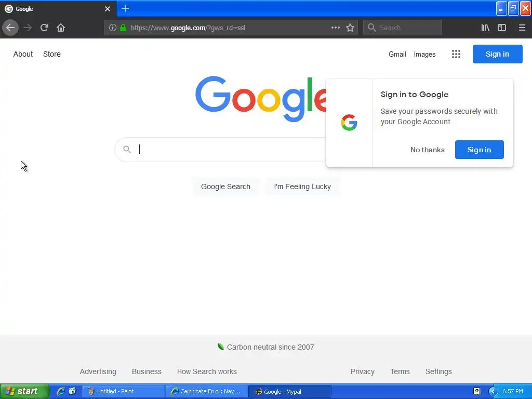Image resolution: width=532 pixels, height=399 pixels.
Task: Open the Advertising footer link
Action: pos(98,371)
